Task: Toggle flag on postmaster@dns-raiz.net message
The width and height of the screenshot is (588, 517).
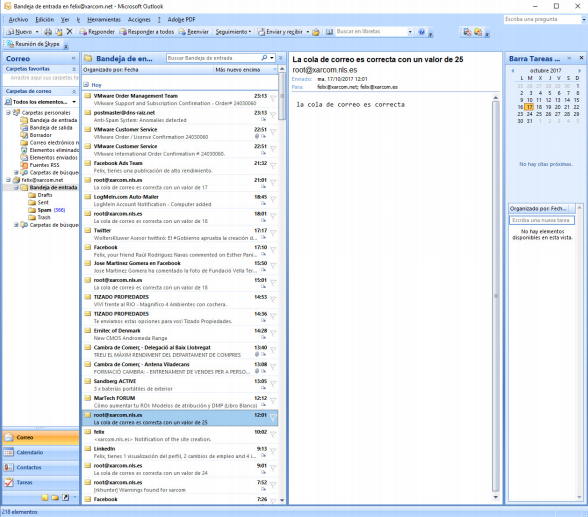Action: click(x=273, y=115)
